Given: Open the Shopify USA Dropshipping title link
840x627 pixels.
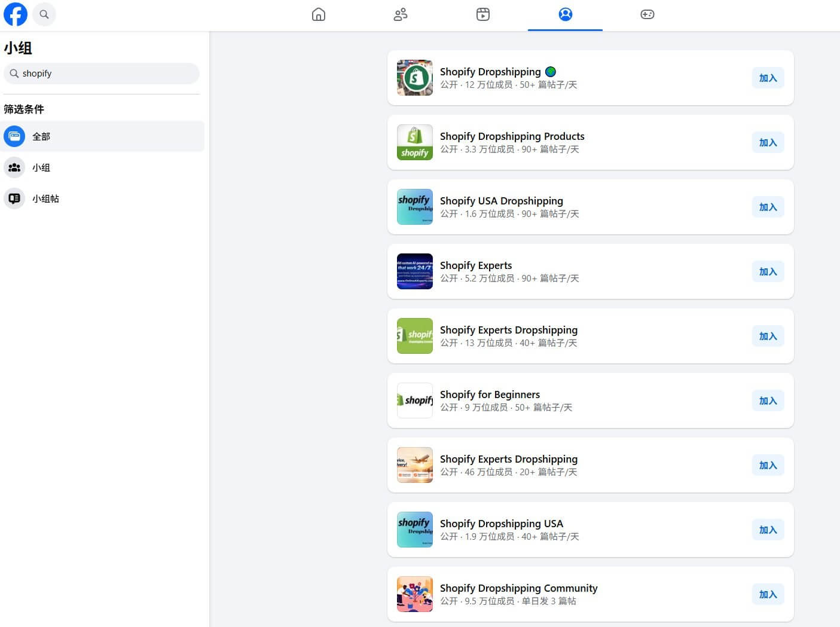Looking at the screenshot, I should click(x=502, y=201).
